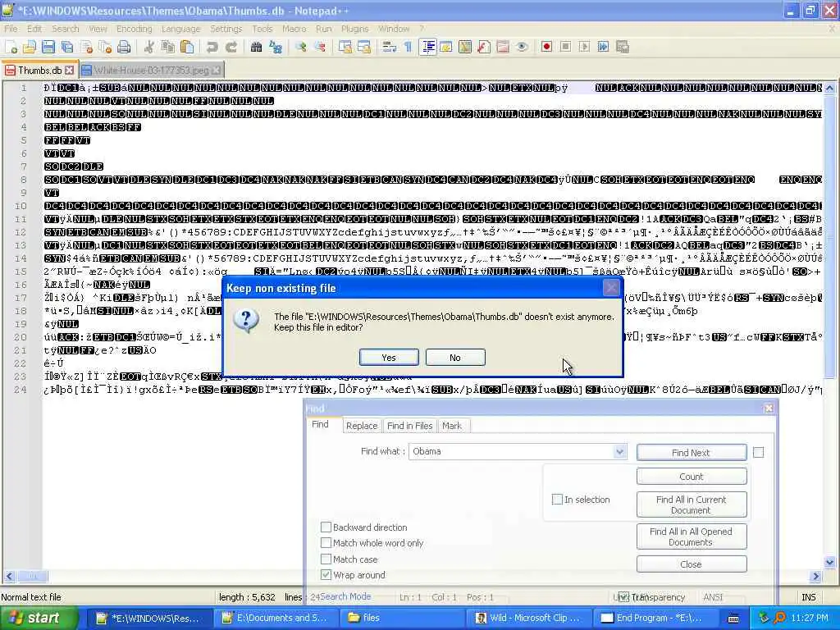Click the Save recorded macro icon
Screen dimensions: 840x630
[622, 47]
